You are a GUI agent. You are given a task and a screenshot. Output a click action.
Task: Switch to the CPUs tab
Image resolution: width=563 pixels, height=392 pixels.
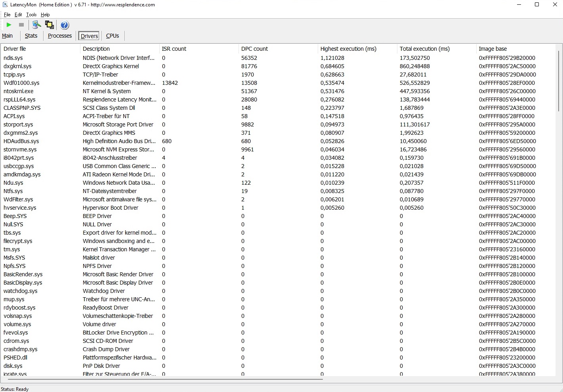pyautogui.click(x=113, y=36)
